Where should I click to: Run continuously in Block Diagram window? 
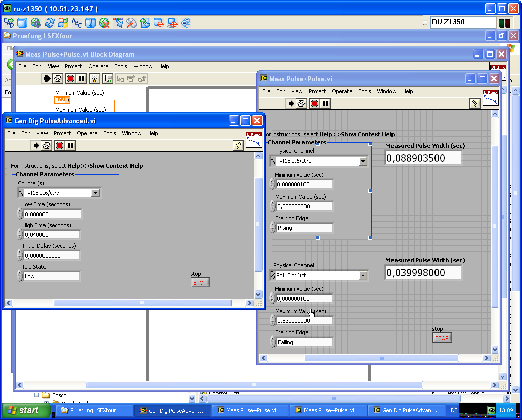click(x=58, y=78)
